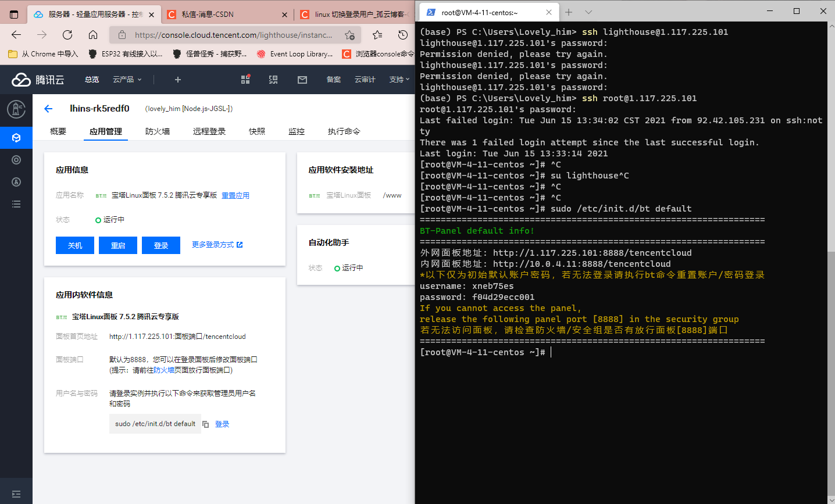Reload the Tencent Cloud page
Viewport: 835px width, 504px height.
pyautogui.click(x=67, y=35)
